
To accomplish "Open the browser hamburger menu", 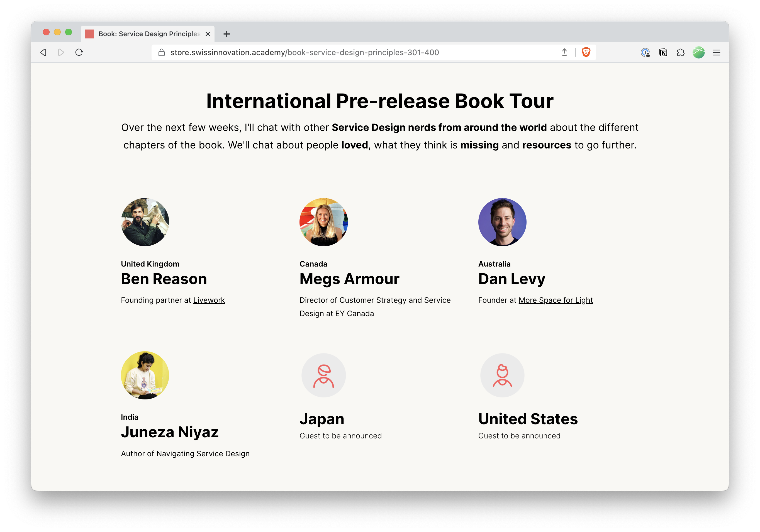I will [716, 52].
